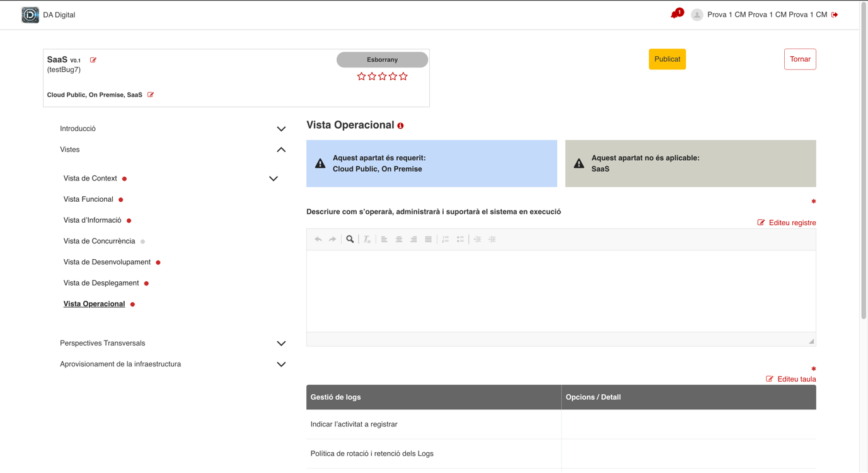Viewport: 868px width, 473px height.
Task: Click the search icon in editor toolbar
Action: [x=350, y=240]
